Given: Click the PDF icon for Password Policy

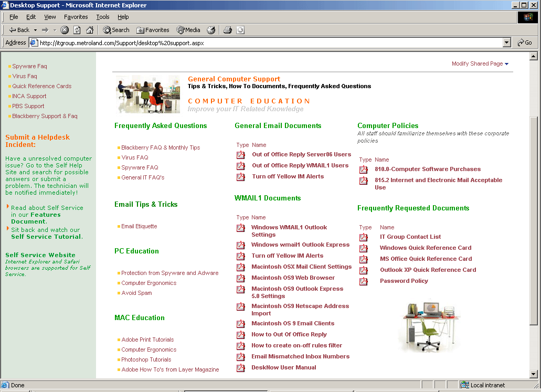Looking at the screenshot, I should click(x=363, y=282).
